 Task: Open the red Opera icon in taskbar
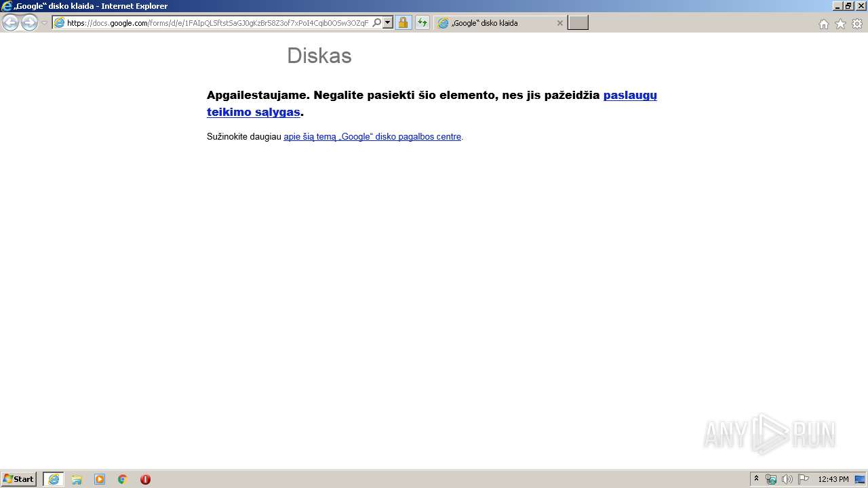pos(145,479)
